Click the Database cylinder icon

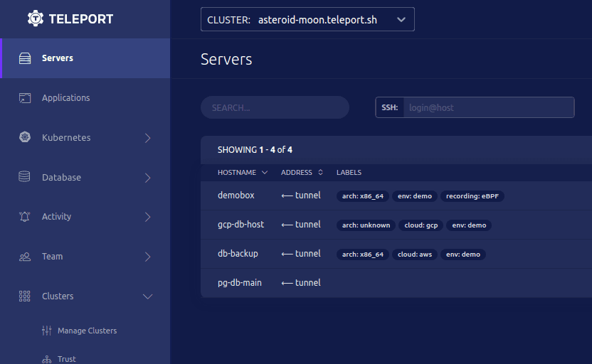point(24,176)
